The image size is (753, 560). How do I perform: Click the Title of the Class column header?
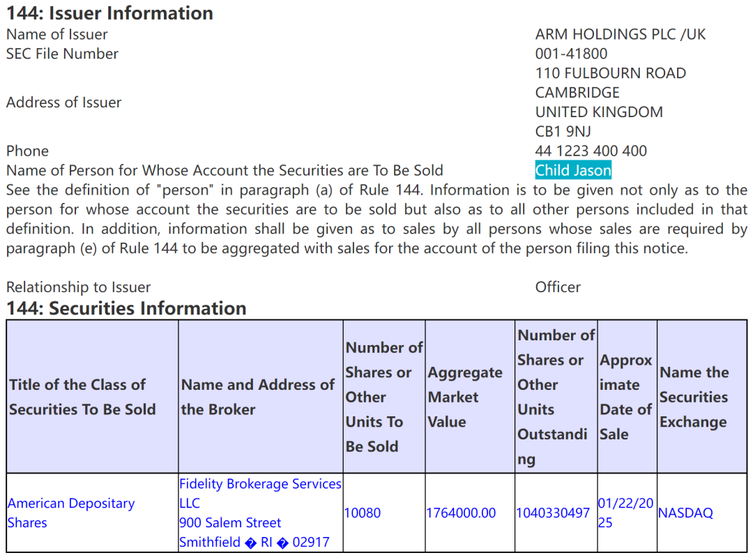82,397
